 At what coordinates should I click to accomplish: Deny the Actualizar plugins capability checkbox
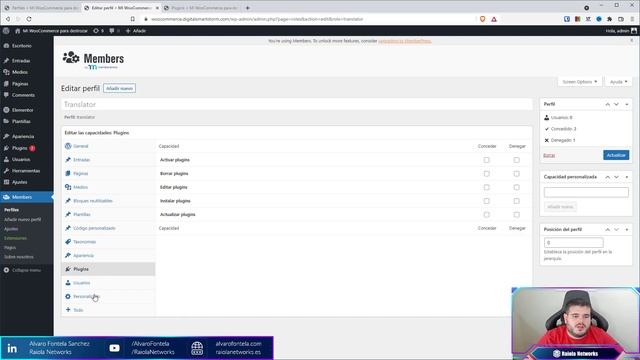click(x=517, y=215)
